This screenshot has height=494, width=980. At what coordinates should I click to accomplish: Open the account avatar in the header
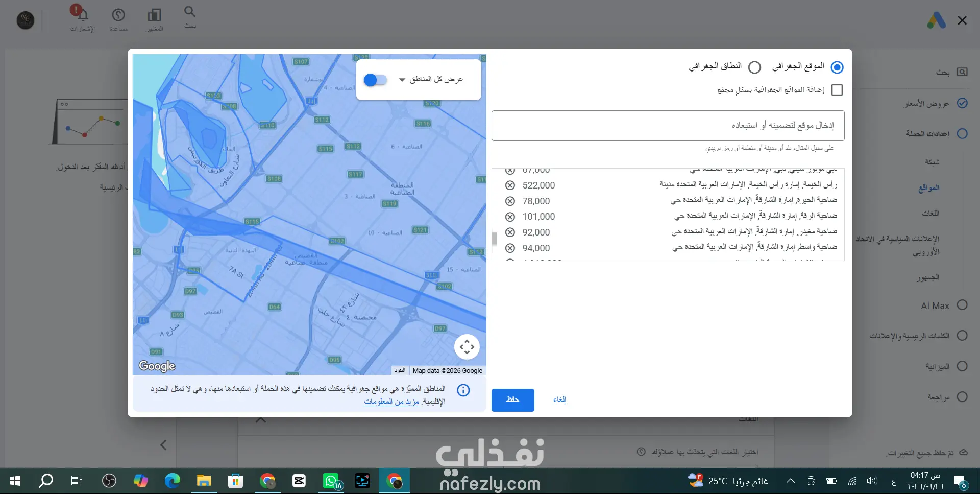[x=26, y=20]
